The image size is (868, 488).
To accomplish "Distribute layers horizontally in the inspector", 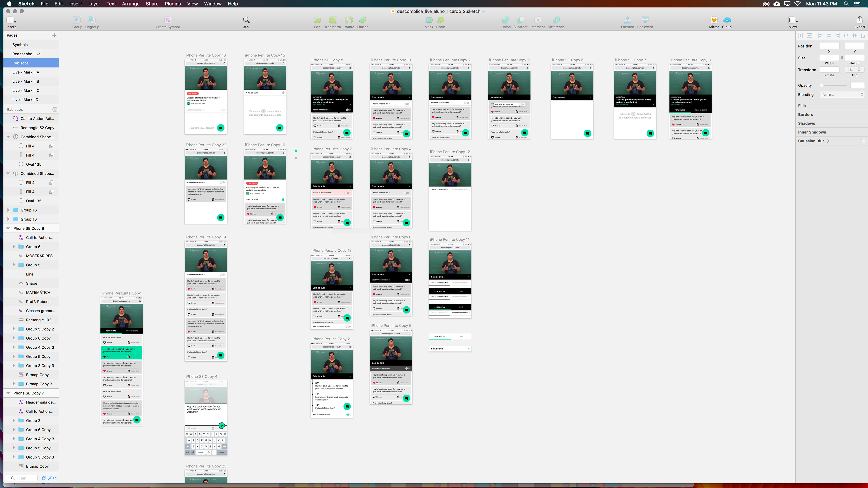I will coord(800,35).
